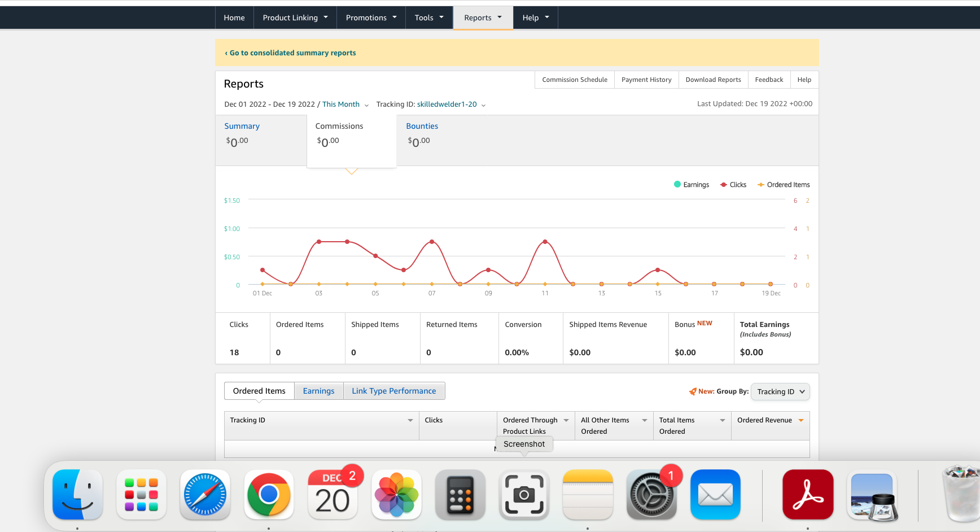Viewport: 980px width, 532px height.
Task: Open Preview app in the dock
Action: tap(872, 495)
